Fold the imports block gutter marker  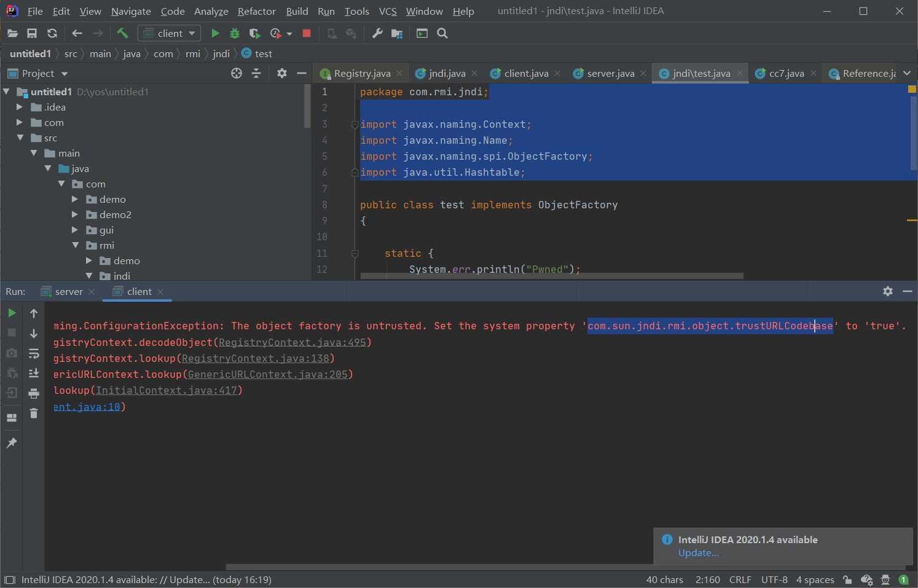coord(355,125)
